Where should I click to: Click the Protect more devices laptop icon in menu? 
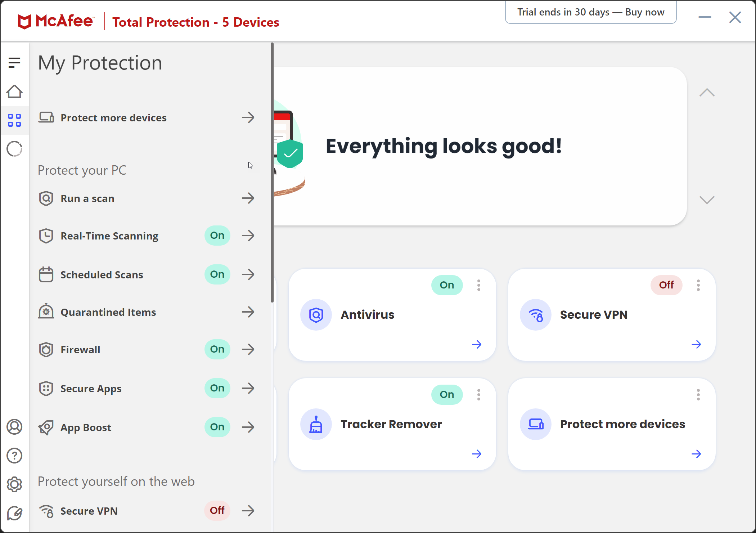point(46,117)
